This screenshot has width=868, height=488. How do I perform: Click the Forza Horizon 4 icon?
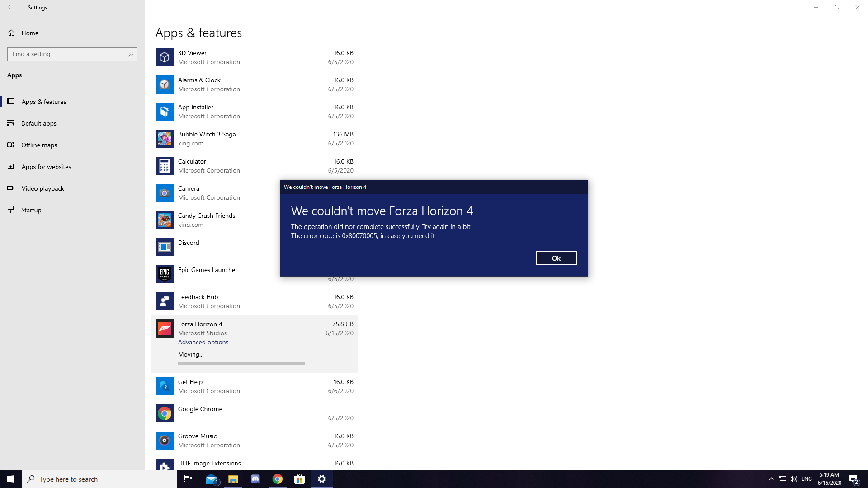click(165, 328)
